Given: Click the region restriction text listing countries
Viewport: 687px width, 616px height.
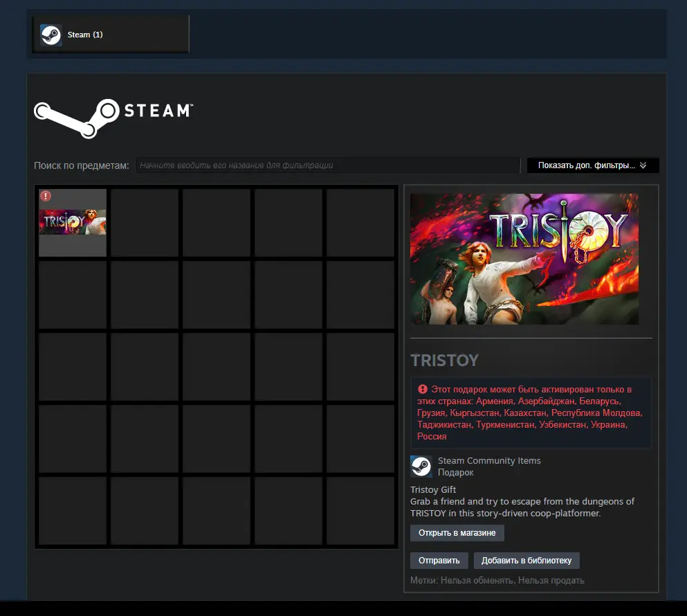Looking at the screenshot, I should [x=530, y=413].
